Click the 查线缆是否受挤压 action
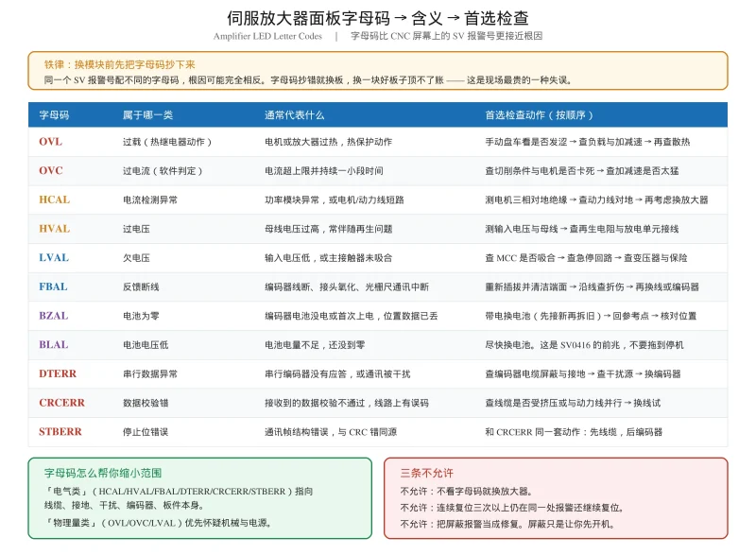The height and width of the screenshot is (555, 756). pos(573,403)
